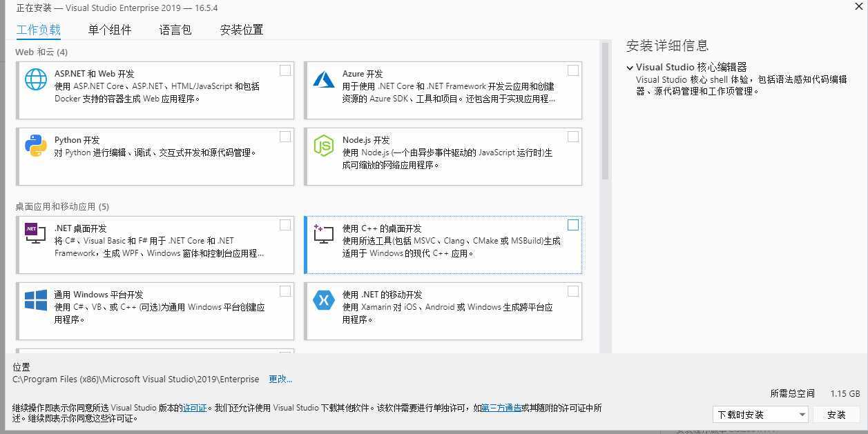Enable 通用 Windows 平台开发 checkbox
868x434 pixels.
coord(285,291)
